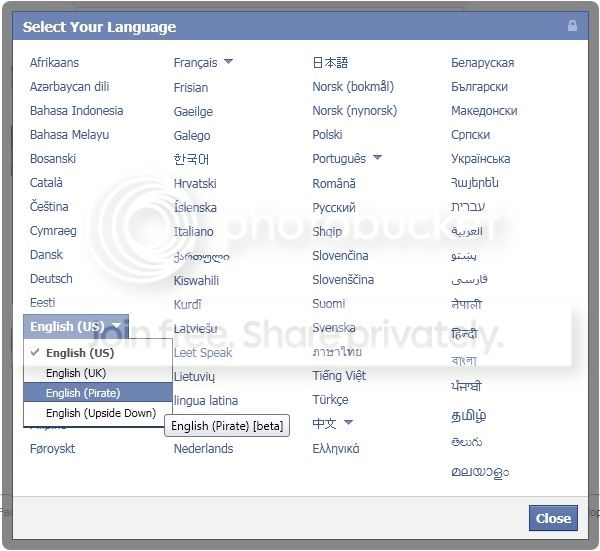The image size is (600, 551).
Task: Select Malayalam മലയാളം language
Action: [x=480, y=472]
